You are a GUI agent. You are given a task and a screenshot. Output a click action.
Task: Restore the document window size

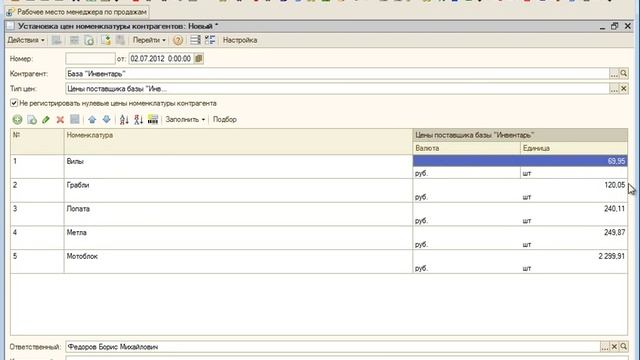pos(614,26)
